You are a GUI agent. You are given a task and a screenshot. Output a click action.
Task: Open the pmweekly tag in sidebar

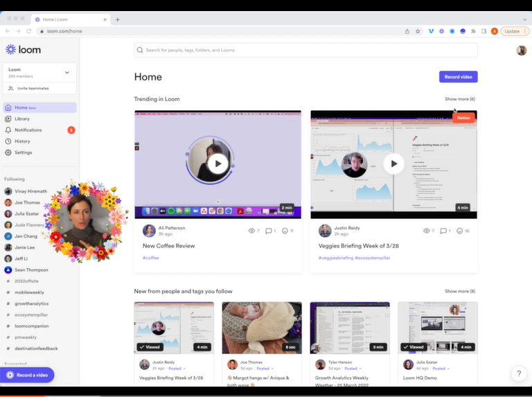pos(26,337)
